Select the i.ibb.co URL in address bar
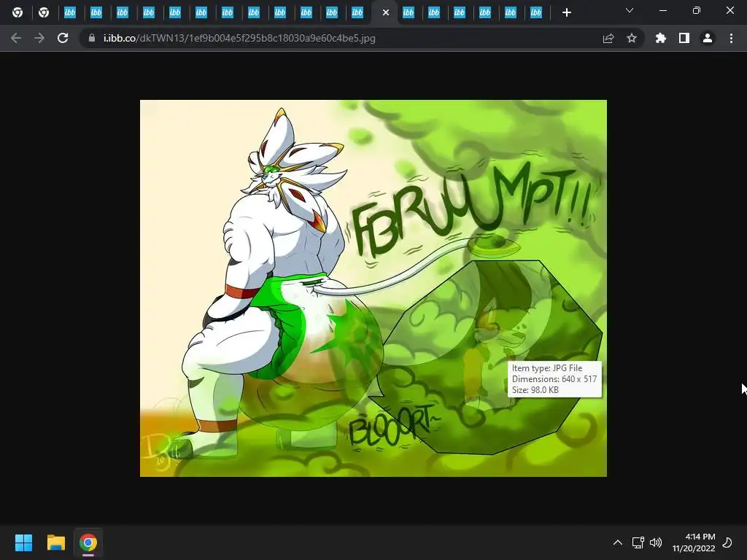 coord(239,38)
